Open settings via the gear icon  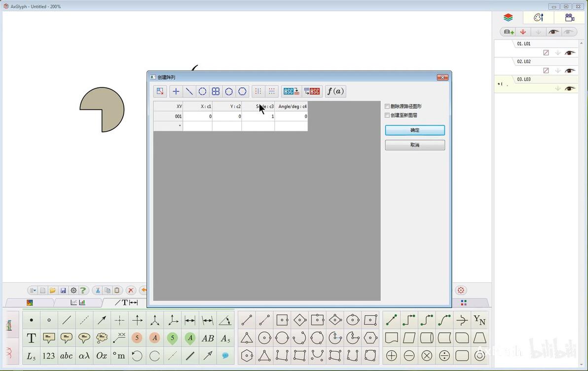click(73, 291)
